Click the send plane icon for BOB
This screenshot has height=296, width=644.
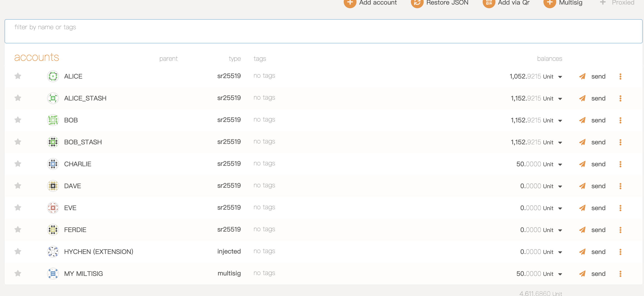pos(582,120)
